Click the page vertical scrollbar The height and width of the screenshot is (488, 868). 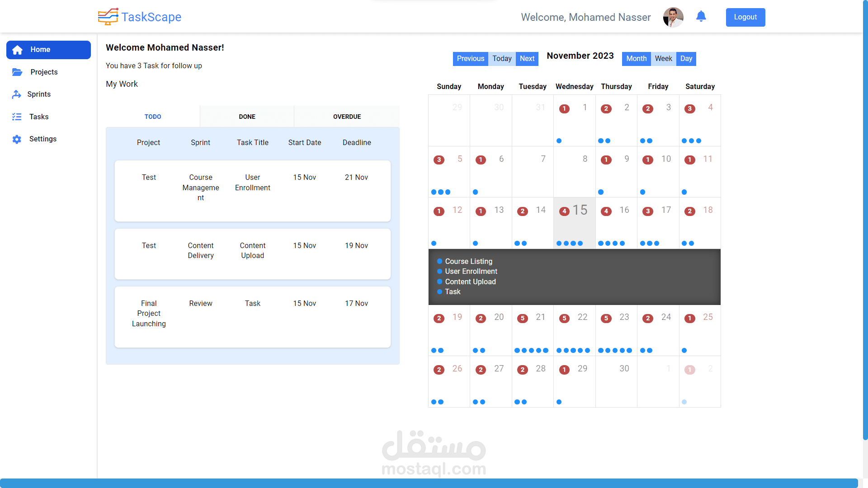coord(865,226)
